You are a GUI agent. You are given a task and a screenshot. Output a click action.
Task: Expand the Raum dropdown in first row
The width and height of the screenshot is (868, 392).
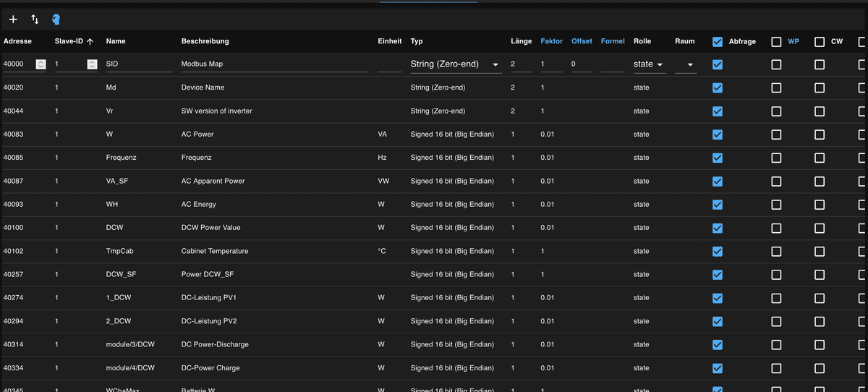(686, 64)
